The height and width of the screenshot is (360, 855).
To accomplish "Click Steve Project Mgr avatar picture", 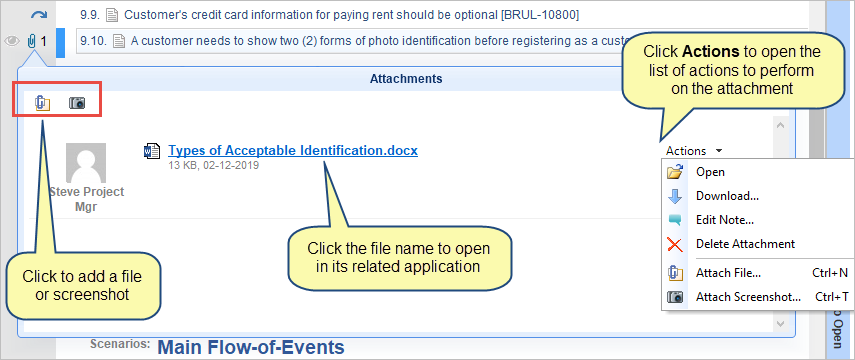I will point(86,163).
